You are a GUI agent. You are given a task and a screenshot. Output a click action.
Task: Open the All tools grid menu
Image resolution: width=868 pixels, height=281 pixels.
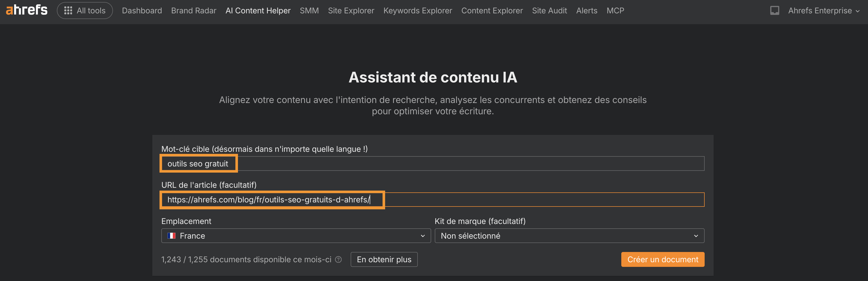85,10
